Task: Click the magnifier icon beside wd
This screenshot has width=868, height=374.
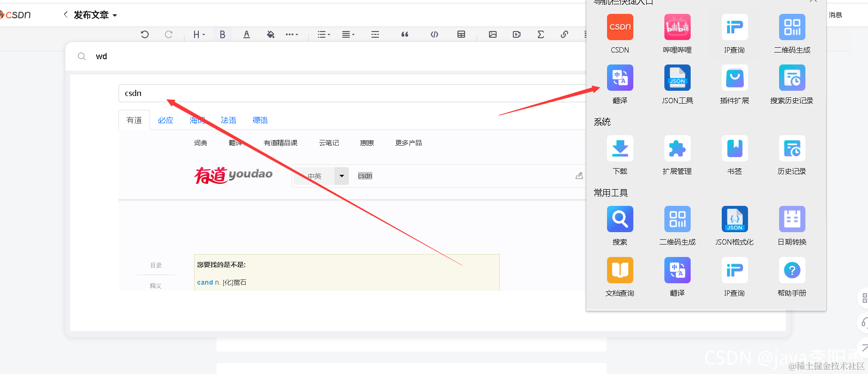Action: [82, 56]
